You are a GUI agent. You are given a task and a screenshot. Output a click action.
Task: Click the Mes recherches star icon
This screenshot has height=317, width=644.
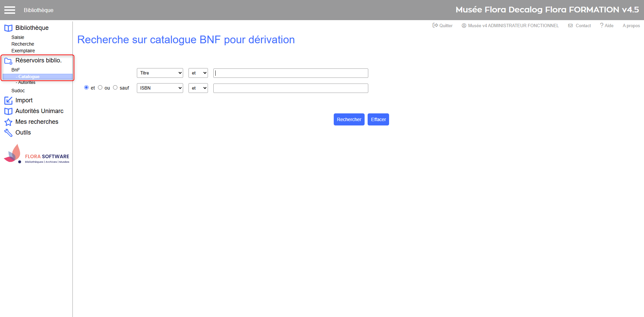(8, 122)
